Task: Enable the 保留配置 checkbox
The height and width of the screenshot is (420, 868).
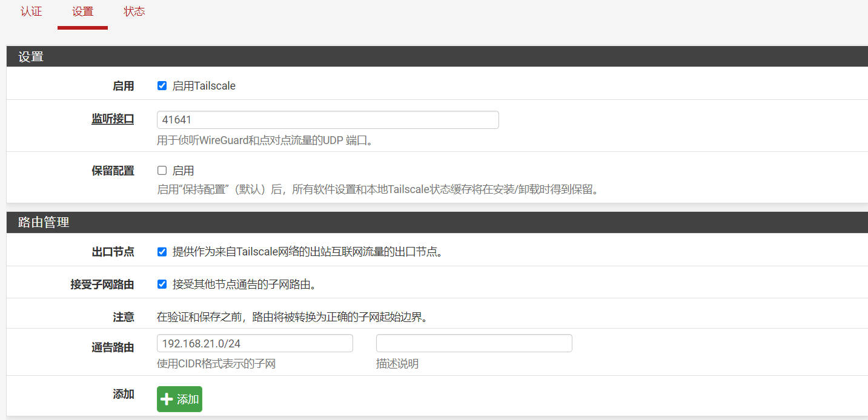Action: coord(162,171)
